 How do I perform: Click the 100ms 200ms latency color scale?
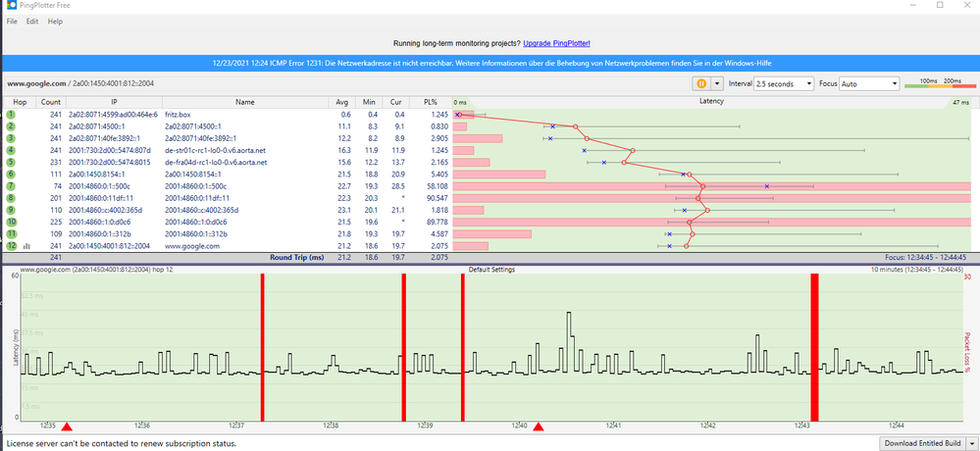point(940,83)
